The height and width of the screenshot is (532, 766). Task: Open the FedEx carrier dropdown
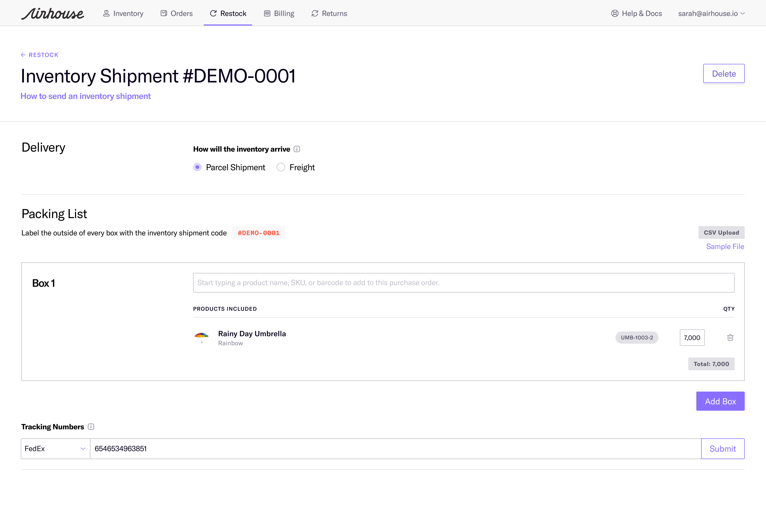pyautogui.click(x=55, y=449)
